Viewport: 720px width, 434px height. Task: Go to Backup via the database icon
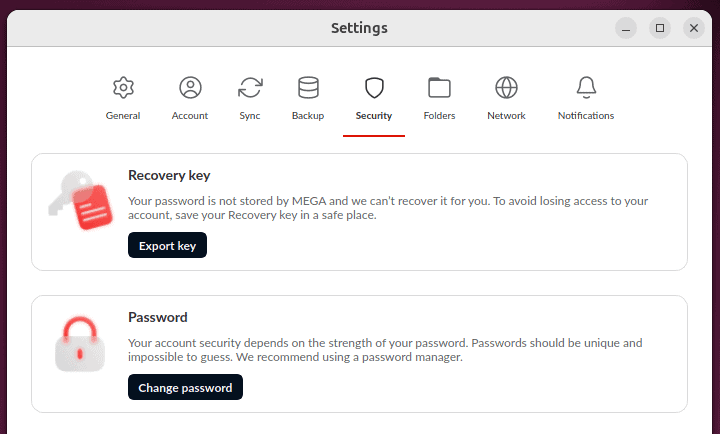tap(308, 87)
